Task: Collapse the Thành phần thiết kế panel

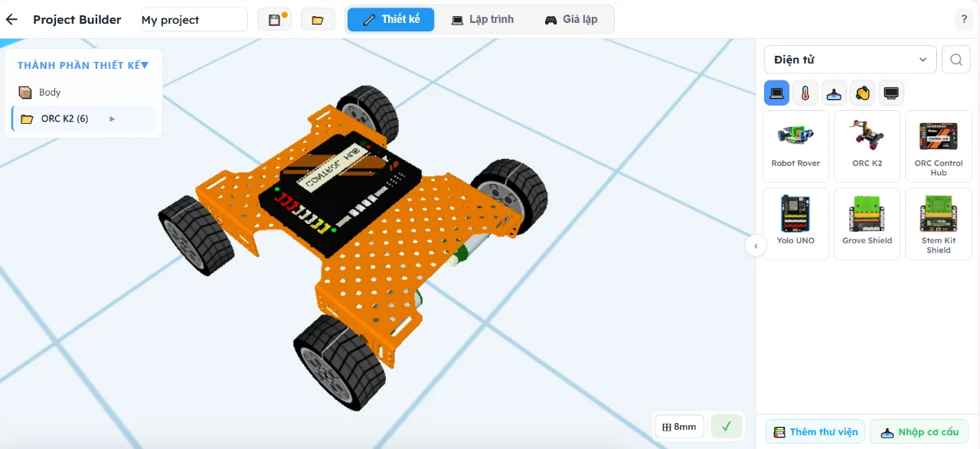Action: (144, 65)
